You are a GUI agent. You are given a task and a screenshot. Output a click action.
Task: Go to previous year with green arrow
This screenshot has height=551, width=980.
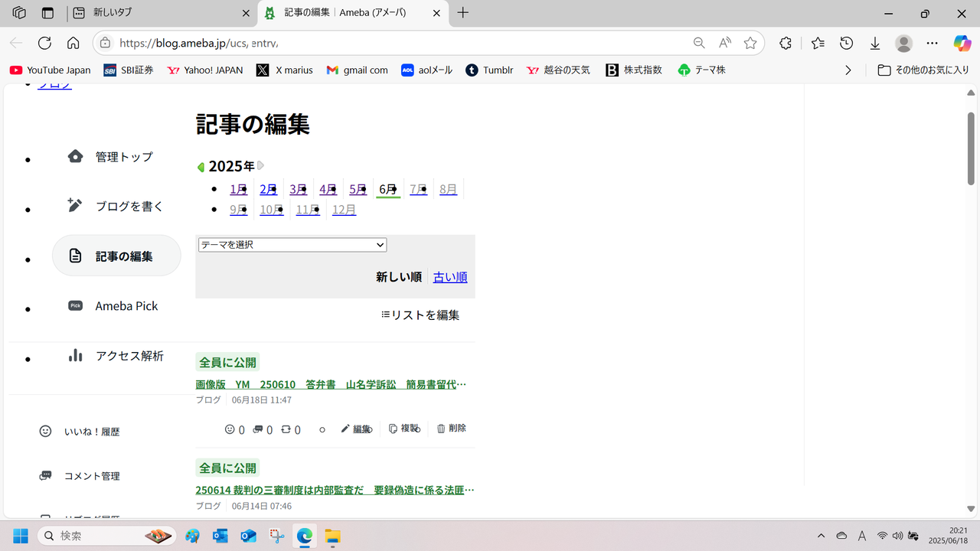point(201,167)
